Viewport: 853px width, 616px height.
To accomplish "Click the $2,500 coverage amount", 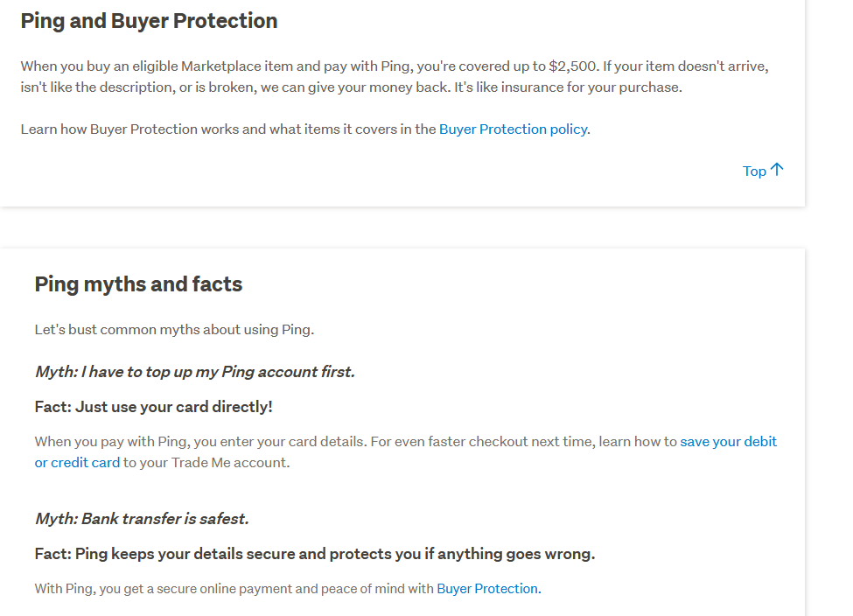I will (572, 66).
